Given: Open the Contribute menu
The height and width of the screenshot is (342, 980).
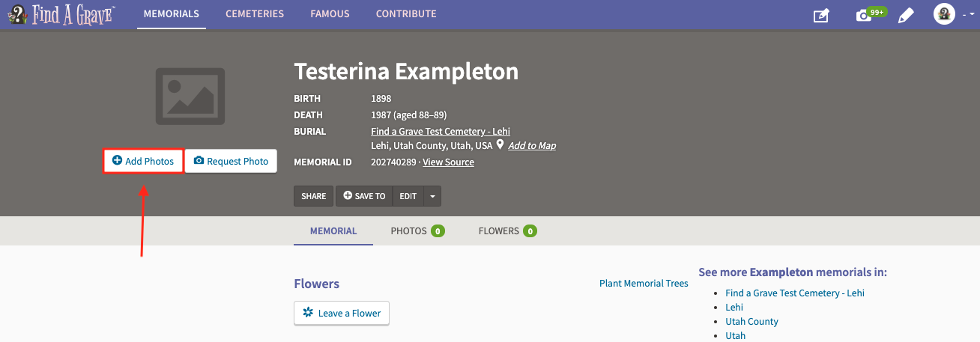Looking at the screenshot, I should point(406,14).
